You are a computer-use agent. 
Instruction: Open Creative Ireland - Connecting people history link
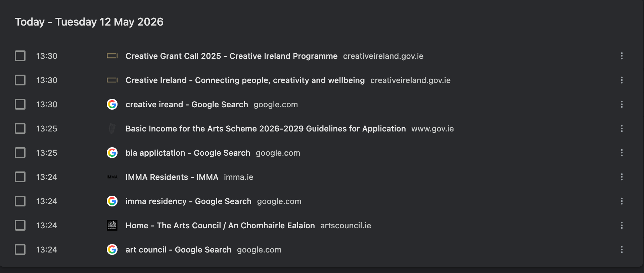click(245, 80)
